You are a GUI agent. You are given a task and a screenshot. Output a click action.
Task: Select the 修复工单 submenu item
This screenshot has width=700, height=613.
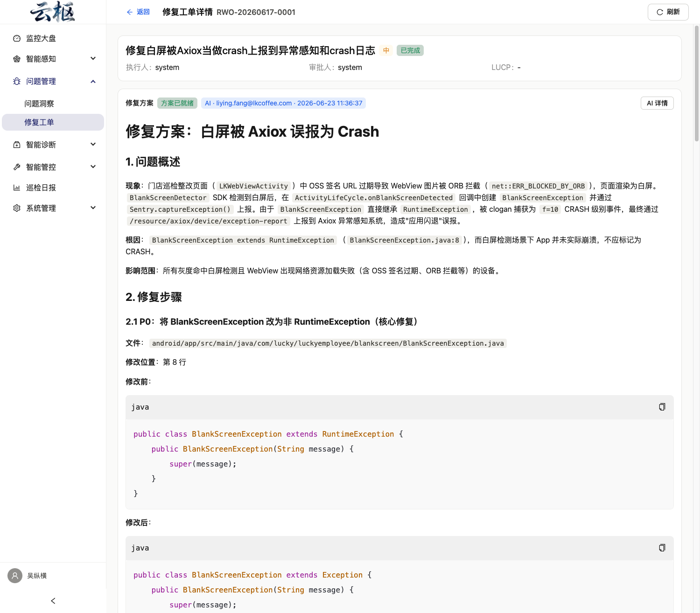click(53, 122)
